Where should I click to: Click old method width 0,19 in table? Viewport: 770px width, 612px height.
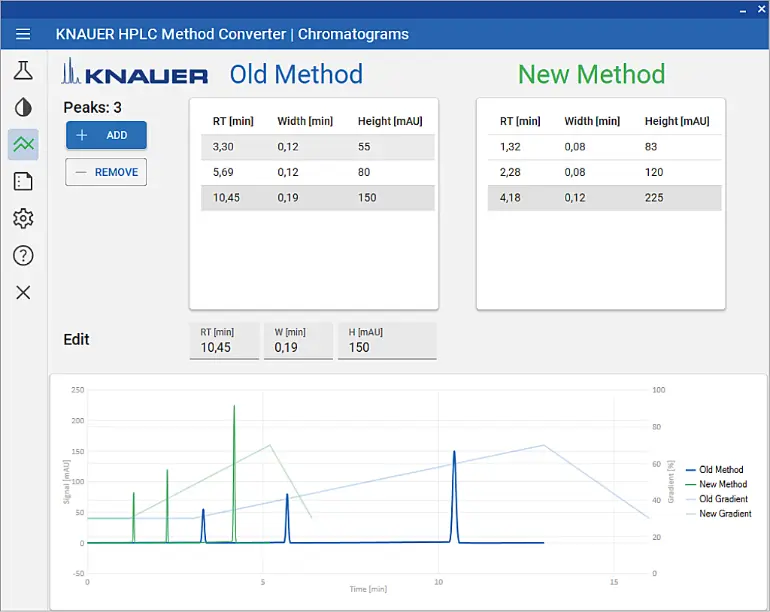coord(288,198)
